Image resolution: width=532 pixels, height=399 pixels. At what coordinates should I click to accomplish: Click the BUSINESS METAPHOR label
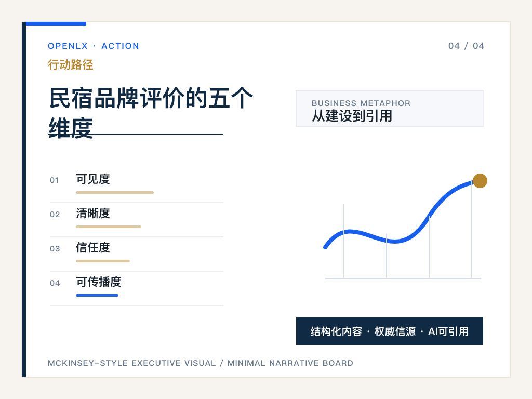point(361,103)
